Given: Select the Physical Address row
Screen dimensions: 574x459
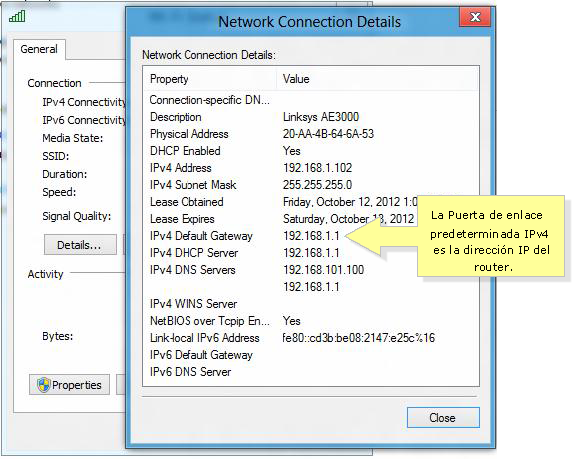Looking at the screenshot, I should pos(310,134).
